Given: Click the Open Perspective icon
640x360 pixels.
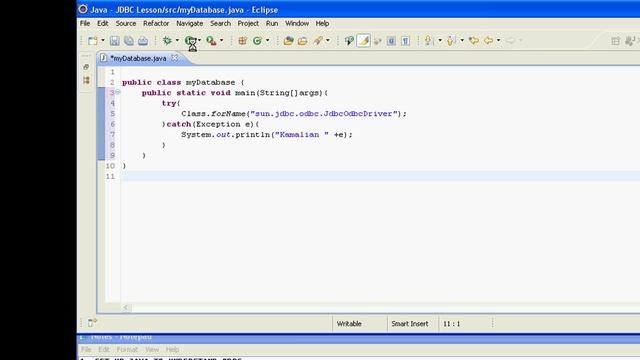Looking at the screenshot, I should [x=615, y=40].
